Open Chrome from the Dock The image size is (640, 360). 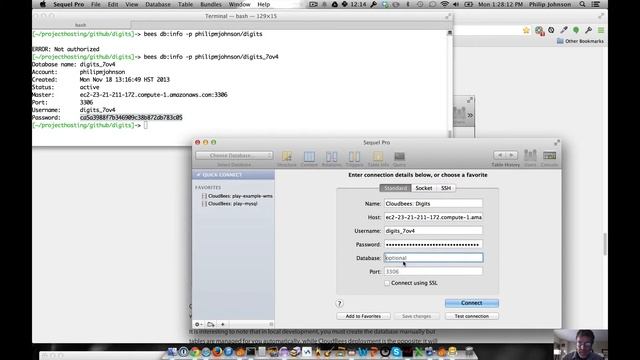tap(195, 351)
